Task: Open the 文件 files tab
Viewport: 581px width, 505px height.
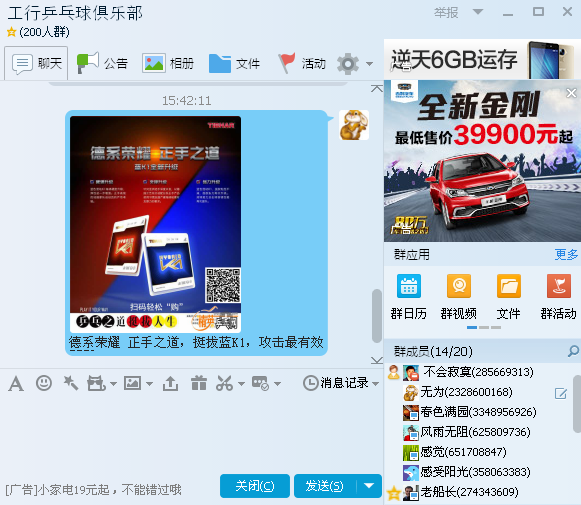Action: pos(234,63)
